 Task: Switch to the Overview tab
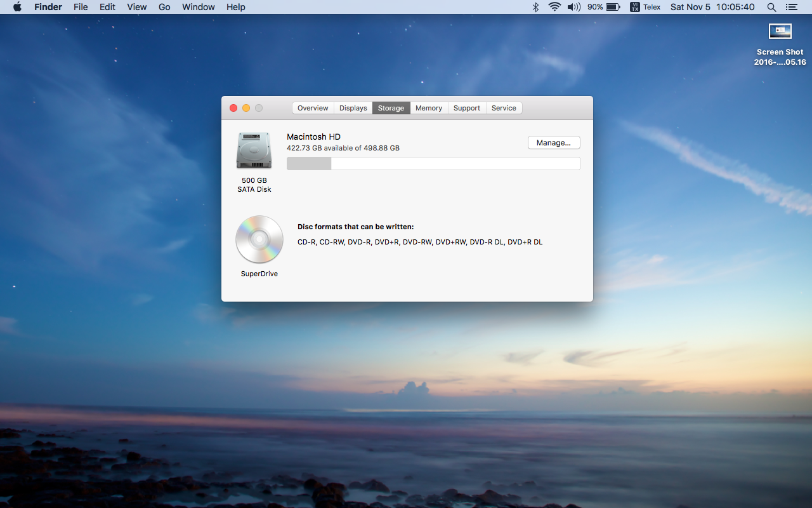[x=313, y=108]
